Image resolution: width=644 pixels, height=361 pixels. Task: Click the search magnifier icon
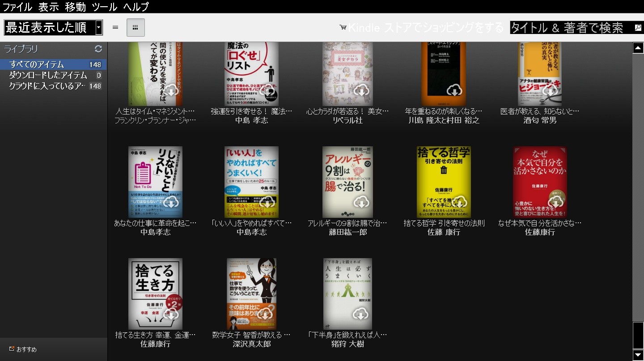pos(638,28)
